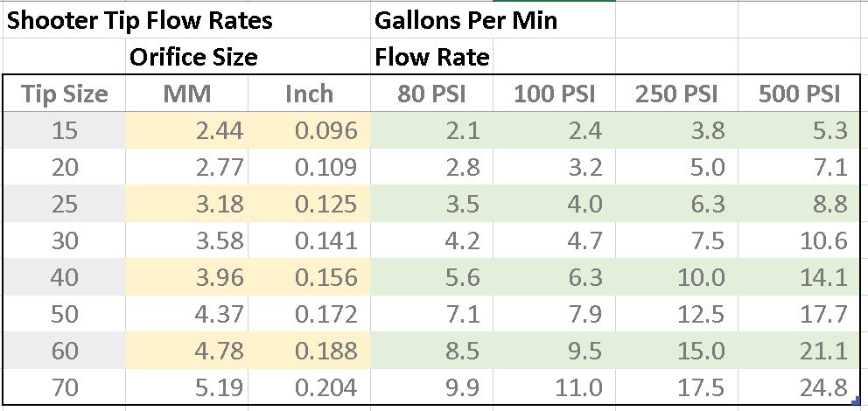Select the "500 PSI" header cell
868x411 pixels.
click(x=800, y=94)
